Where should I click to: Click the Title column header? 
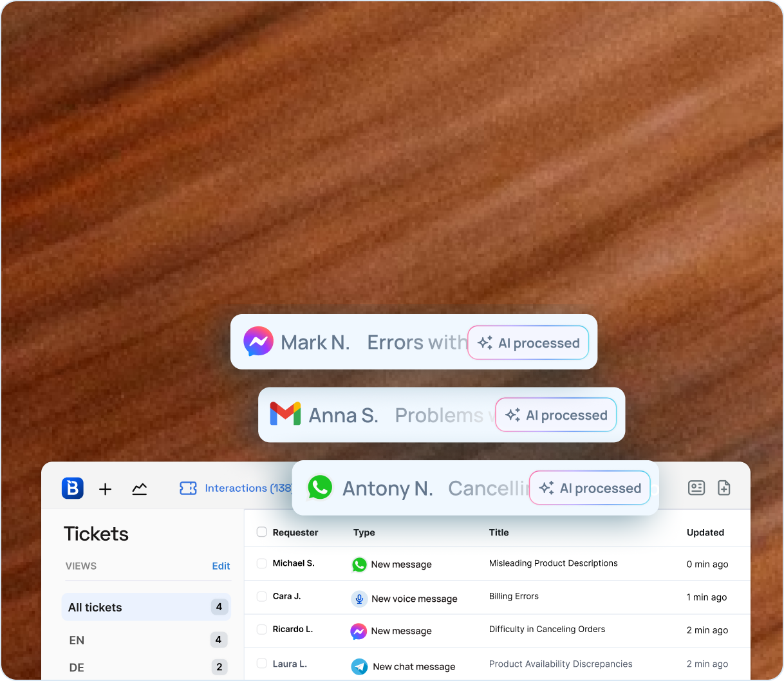point(499,532)
